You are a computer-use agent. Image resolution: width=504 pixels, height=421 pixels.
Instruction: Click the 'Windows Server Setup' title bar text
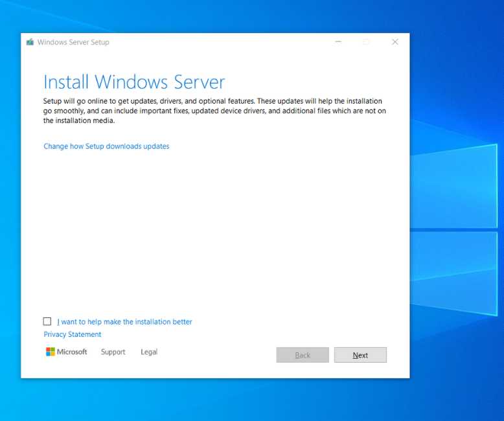(73, 42)
